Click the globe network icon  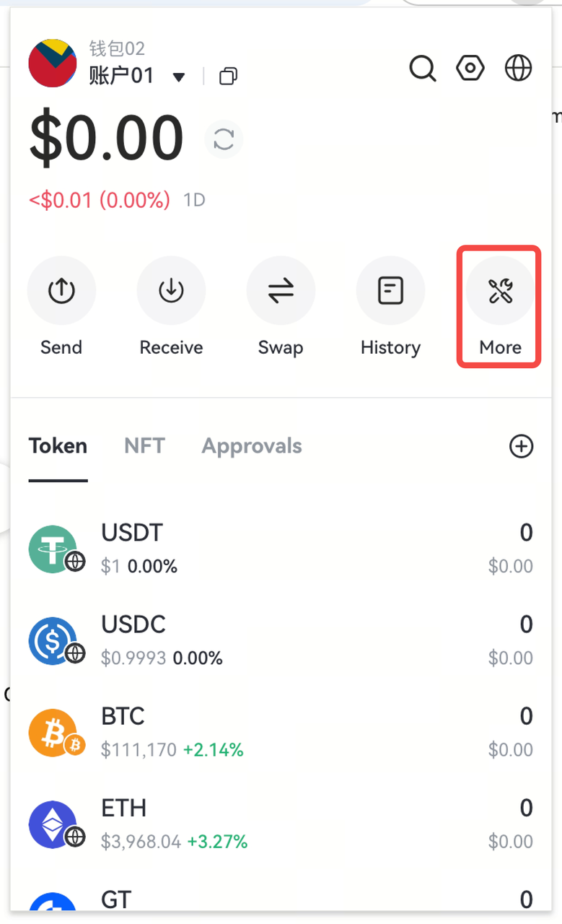pyautogui.click(x=518, y=69)
